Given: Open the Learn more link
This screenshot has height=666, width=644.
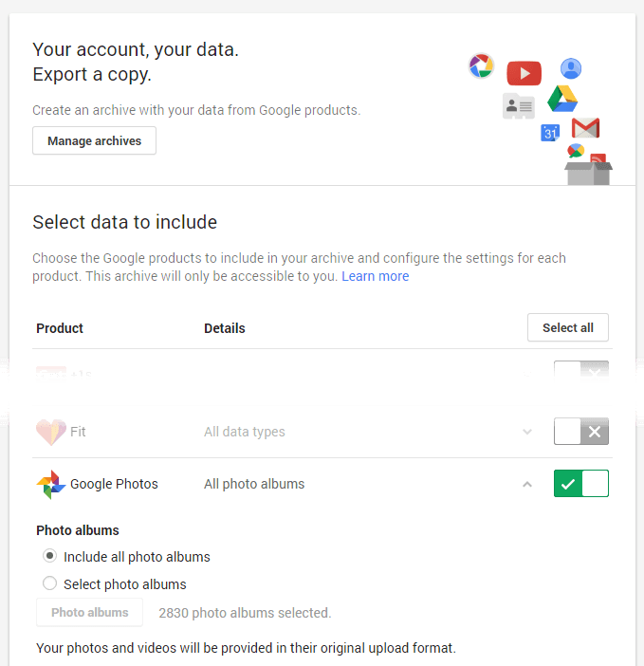Looking at the screenshot, I should [x=376, y=276].
